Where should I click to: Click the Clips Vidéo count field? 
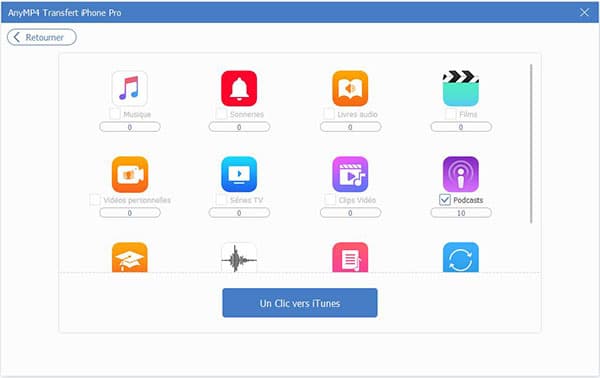[x=350, y=213]
